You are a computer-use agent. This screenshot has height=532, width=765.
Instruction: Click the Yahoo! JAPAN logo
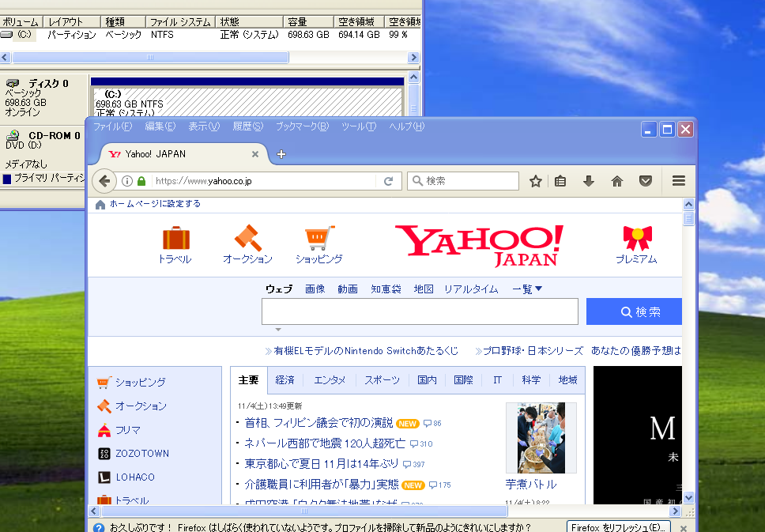click(x=479, y=246)
